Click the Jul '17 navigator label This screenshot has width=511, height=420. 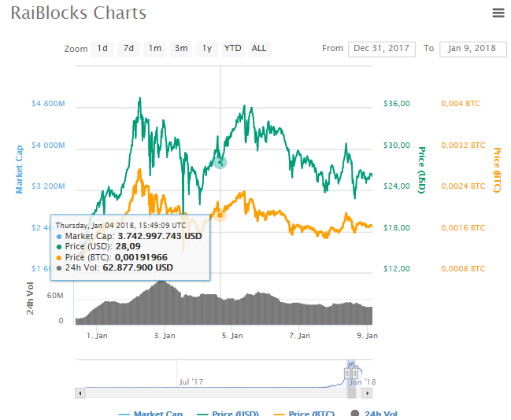[x=191, y=381]
